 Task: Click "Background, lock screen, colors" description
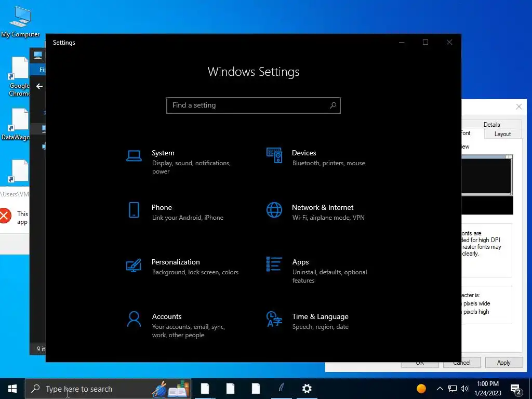(x=195, y=272)
